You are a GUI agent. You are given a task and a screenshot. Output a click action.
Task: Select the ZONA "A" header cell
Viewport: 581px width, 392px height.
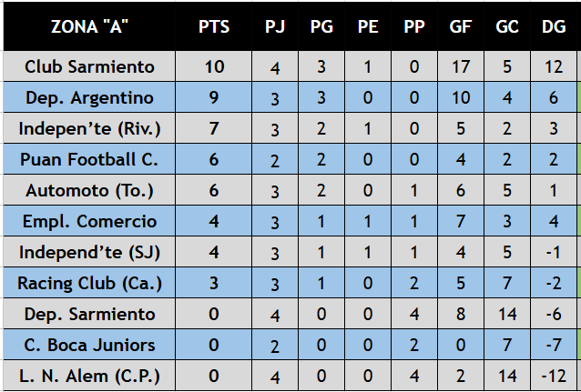[89, 26]
